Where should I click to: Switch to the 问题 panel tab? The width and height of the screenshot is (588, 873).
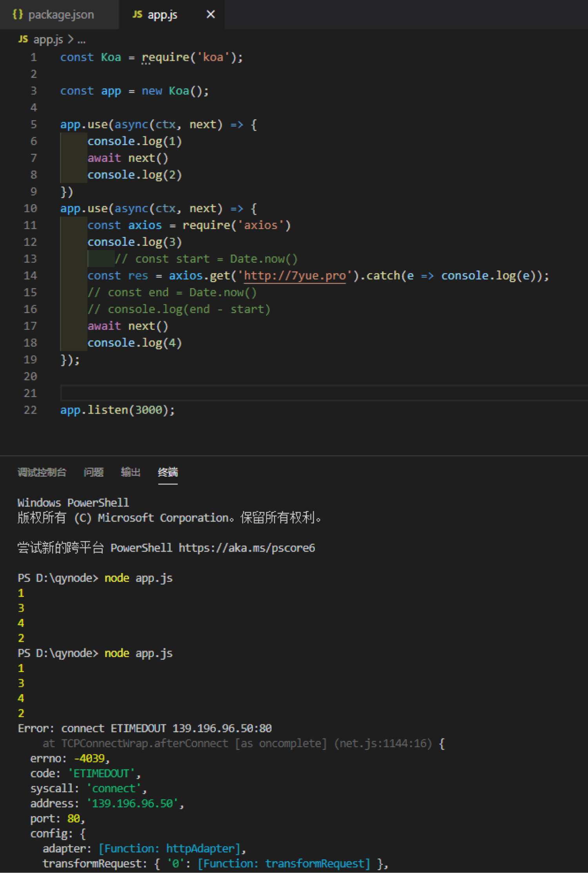93,472
